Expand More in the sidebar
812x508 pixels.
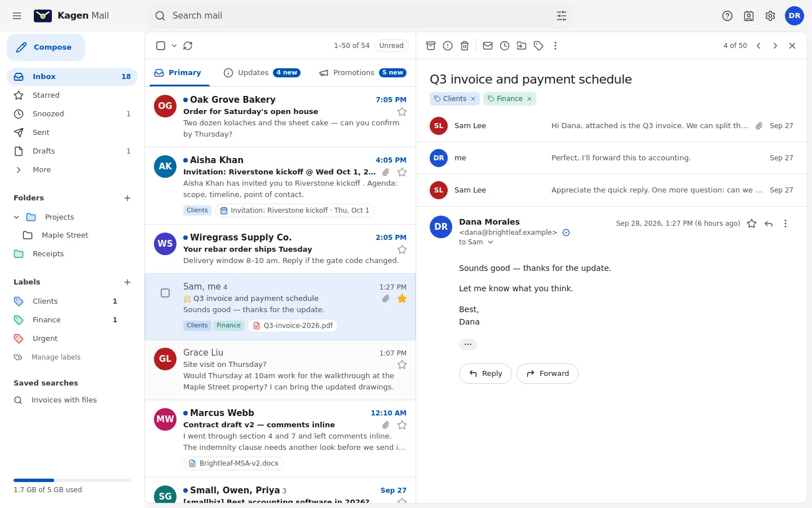click(x=72, y=170)
